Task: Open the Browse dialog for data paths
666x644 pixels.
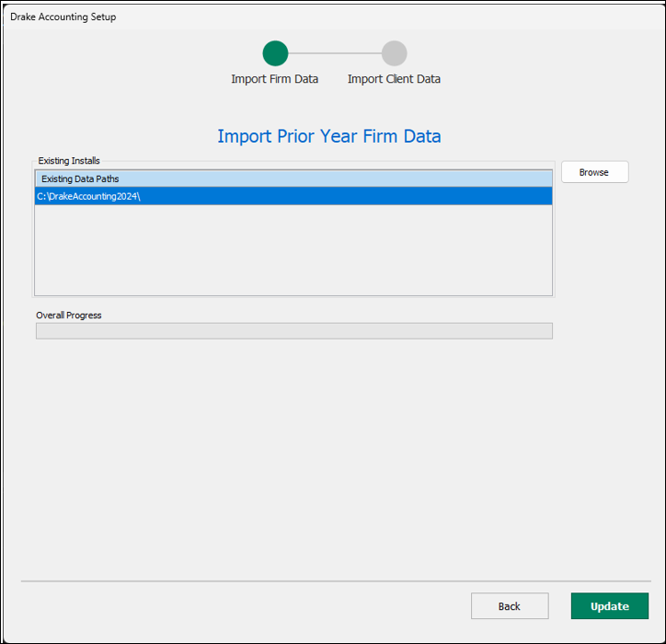Action: [x=594, y=172]
